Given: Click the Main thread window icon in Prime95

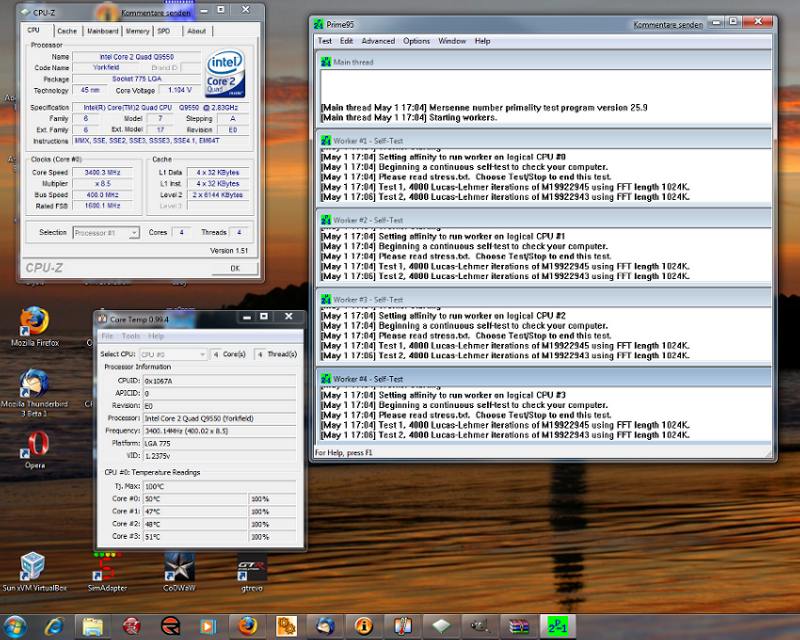Looking at the screenshot, I should pyautogui.click(x=326, y=62).
